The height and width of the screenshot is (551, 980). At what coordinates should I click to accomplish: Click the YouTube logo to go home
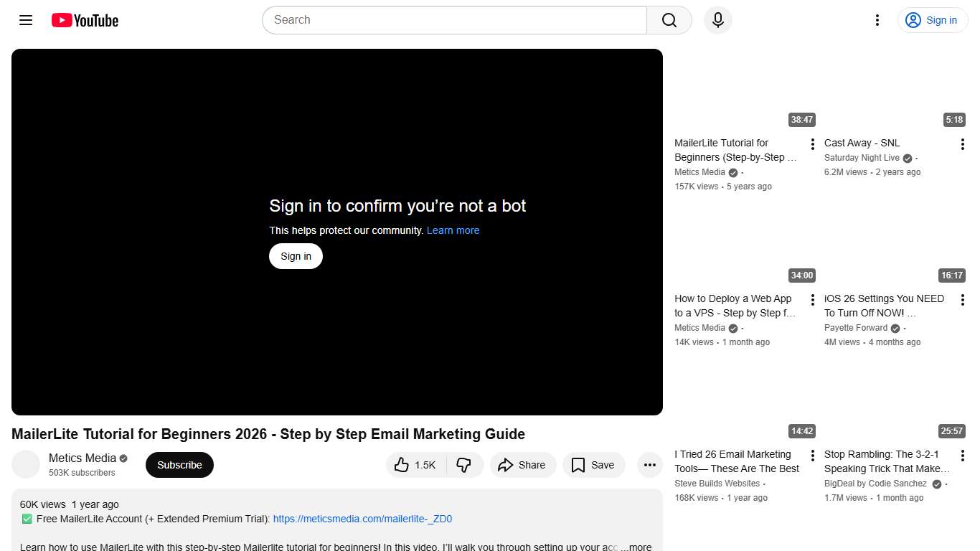(x=84, y=20)
